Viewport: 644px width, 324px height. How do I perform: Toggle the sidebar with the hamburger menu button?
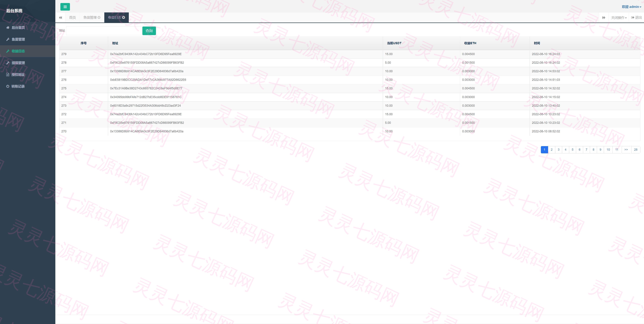click(65, 7)
